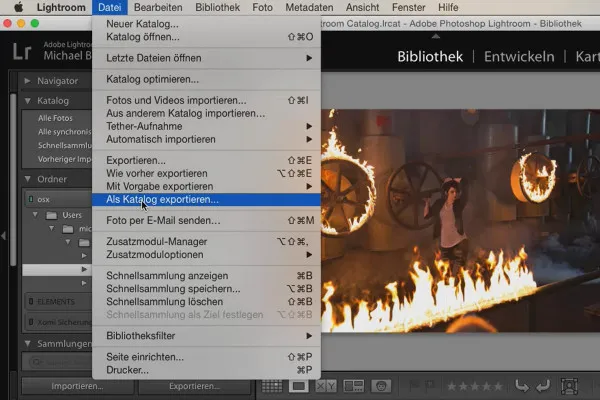Select the osx volume row
Screen dimensions: 600x400
coord(57,199)
